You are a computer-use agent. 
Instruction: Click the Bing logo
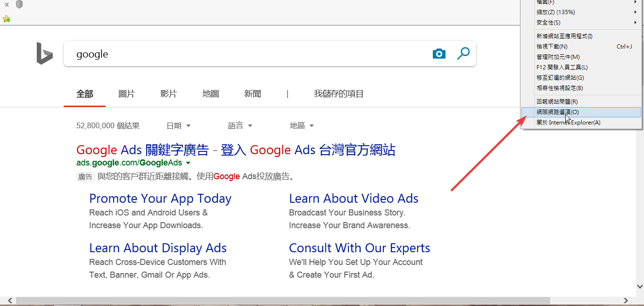tap(45, 53)
